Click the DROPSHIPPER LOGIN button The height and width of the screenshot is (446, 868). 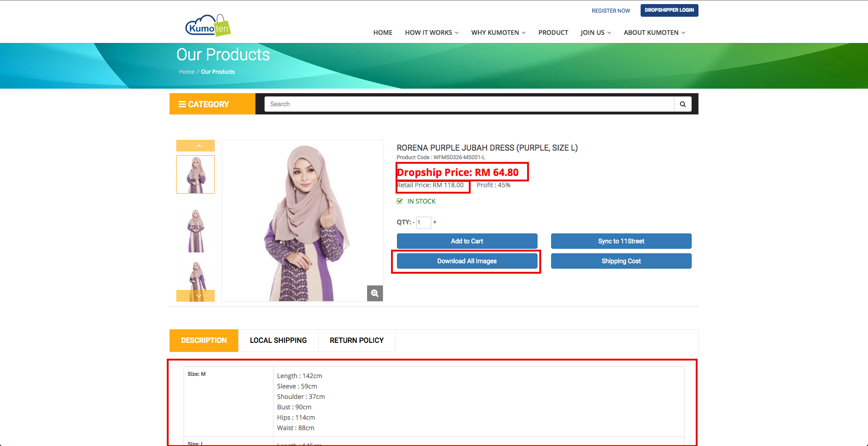coord(669,10)
